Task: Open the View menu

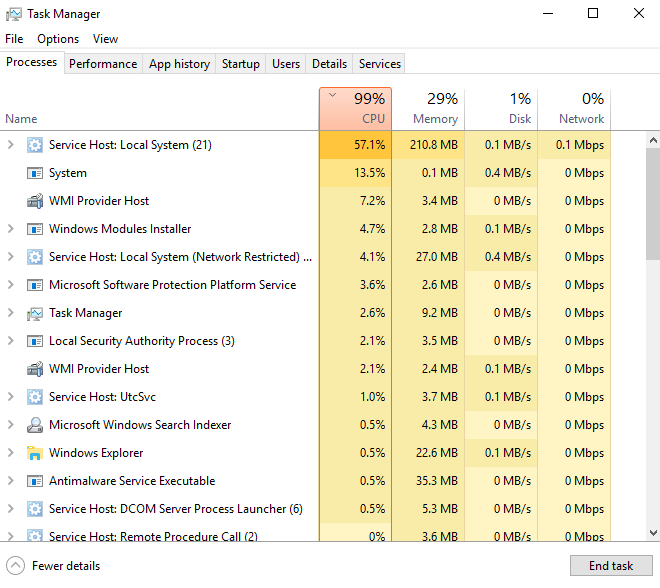Action: pos(105,39)
